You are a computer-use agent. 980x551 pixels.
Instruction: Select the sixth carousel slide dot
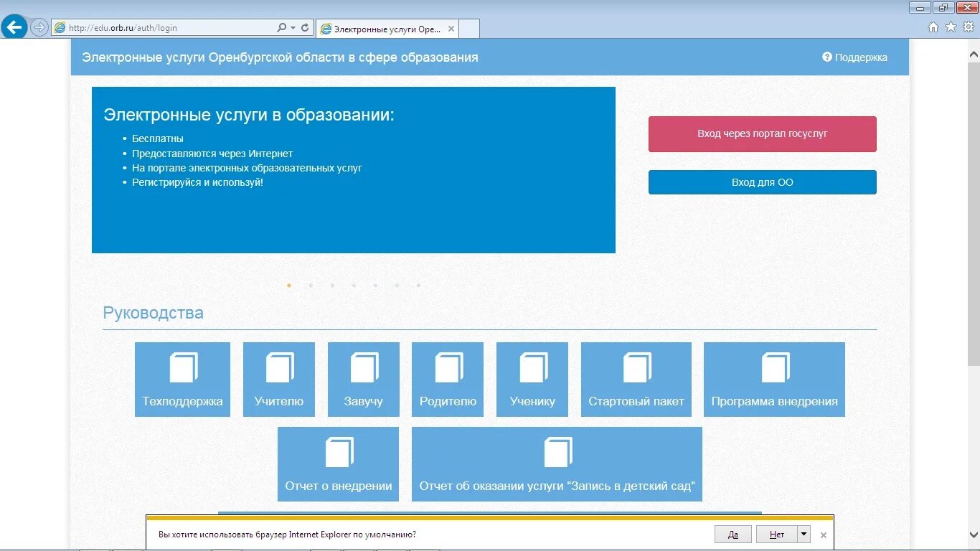397,286
